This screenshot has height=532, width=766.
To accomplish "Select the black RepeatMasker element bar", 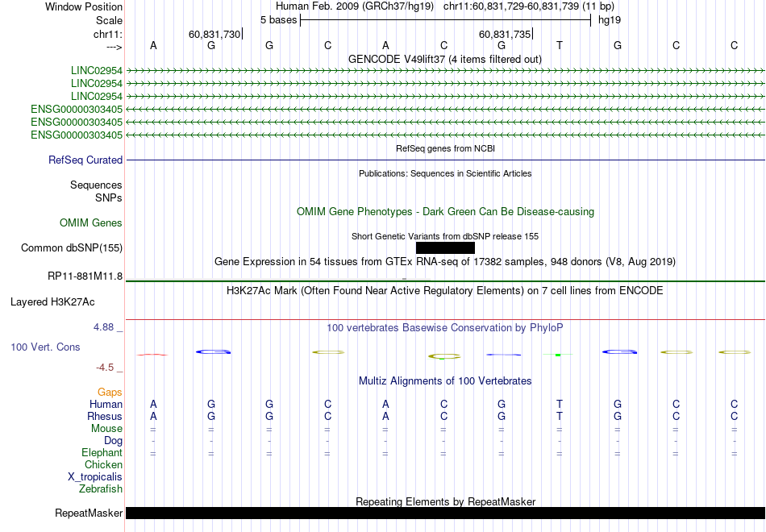I will pos(445,513).
